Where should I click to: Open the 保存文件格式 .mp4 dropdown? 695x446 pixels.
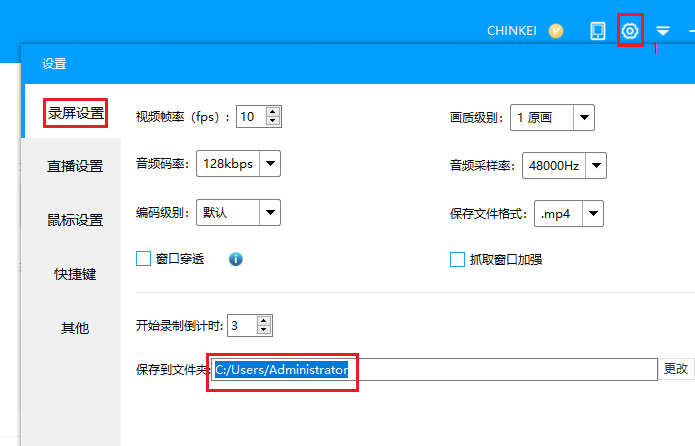click(593, 213)
